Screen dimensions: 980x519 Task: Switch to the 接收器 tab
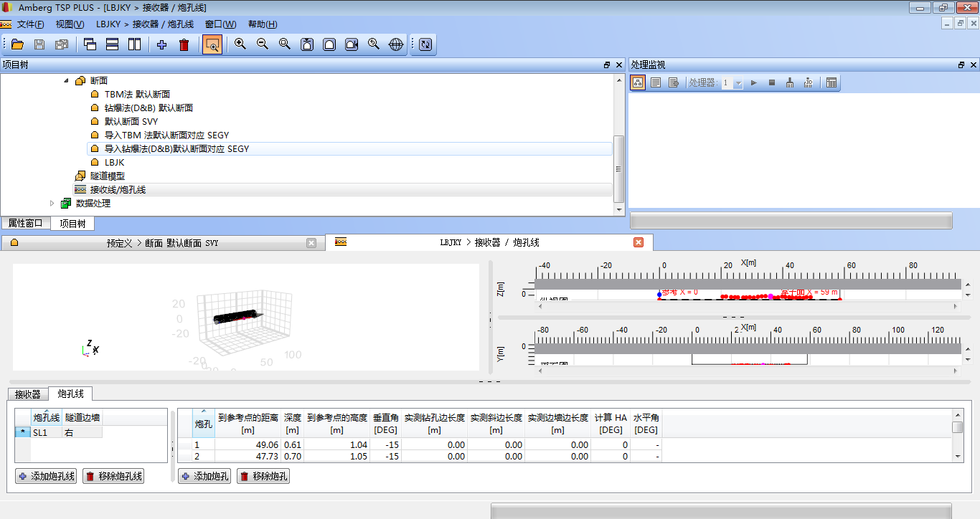point(28,394)
